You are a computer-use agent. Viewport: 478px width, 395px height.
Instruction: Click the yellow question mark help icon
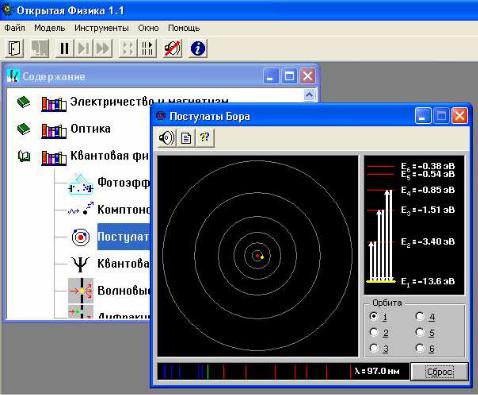click(x=204, y=138)
